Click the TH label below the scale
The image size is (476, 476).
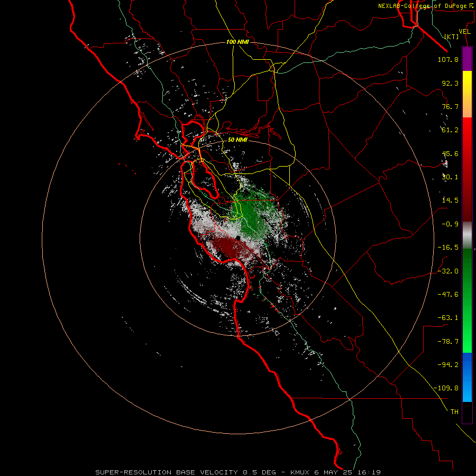(454, 412)
